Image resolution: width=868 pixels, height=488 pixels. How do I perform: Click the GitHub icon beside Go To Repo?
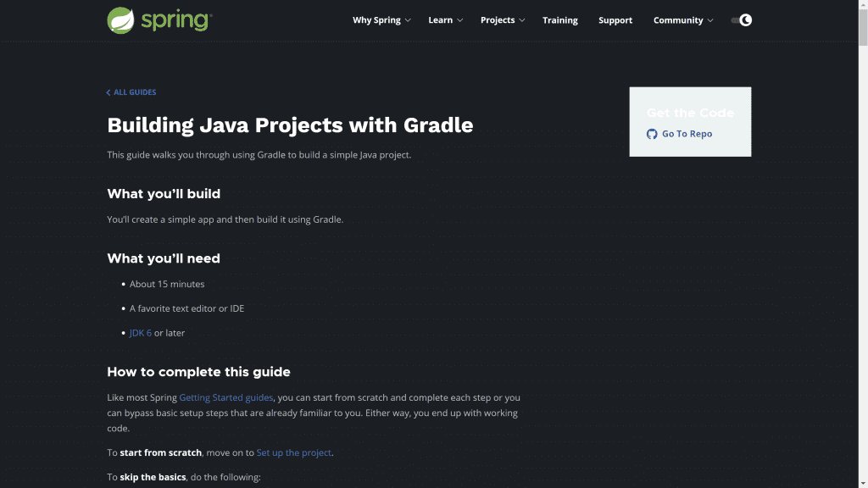click(x=652, y=134)
